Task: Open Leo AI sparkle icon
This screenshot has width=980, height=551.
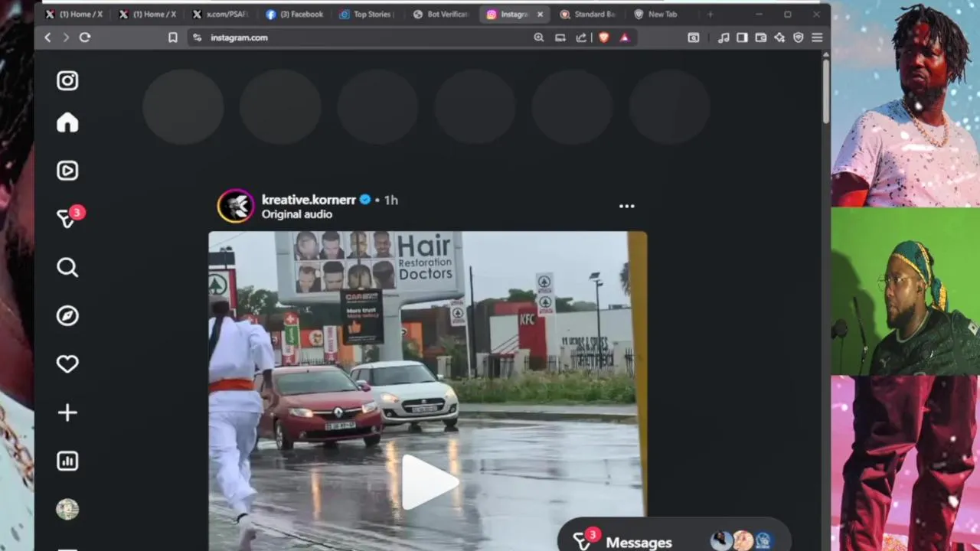Action: click(779, 37)
